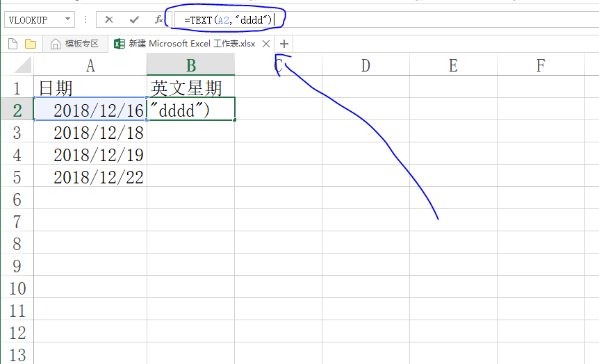Viewport: 599px width, 364px height.
Task: Select column E header
Action: tap(453, 65)
